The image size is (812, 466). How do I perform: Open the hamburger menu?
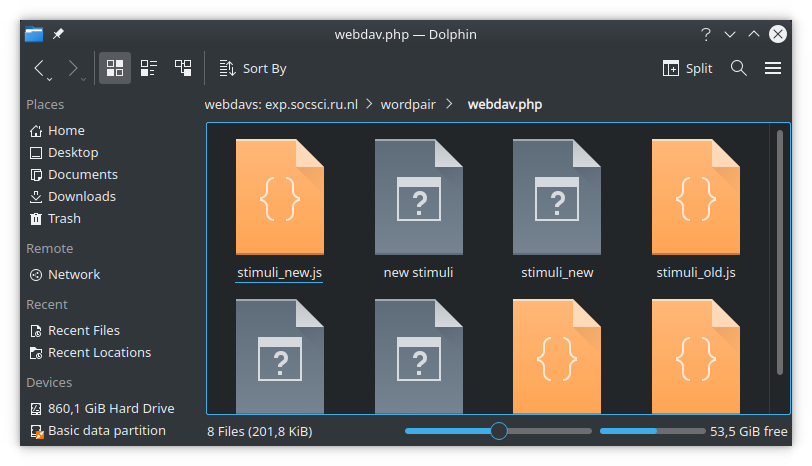773,68
